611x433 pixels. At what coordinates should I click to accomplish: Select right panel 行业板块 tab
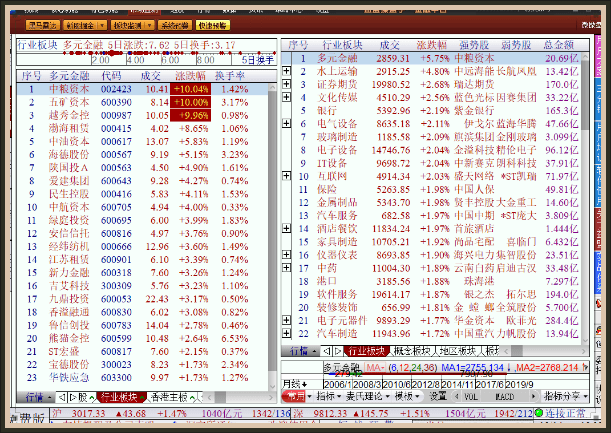click(366, 351)
